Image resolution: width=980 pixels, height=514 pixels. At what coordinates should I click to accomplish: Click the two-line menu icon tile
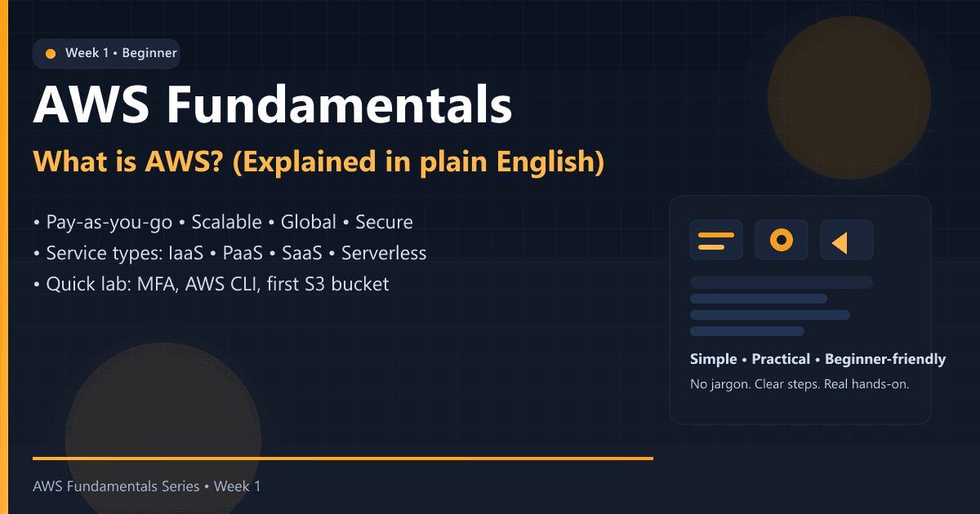[716, 241]
